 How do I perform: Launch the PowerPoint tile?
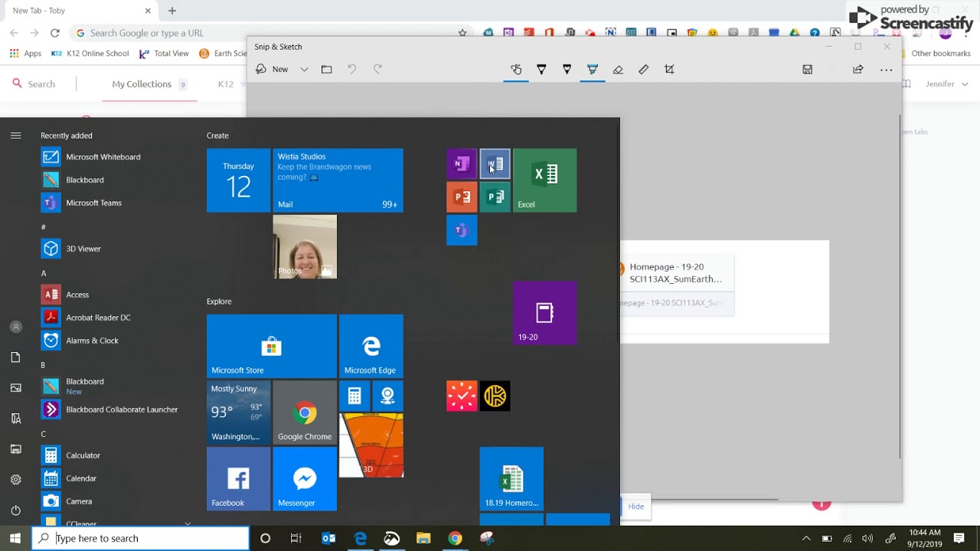[462, 197]
